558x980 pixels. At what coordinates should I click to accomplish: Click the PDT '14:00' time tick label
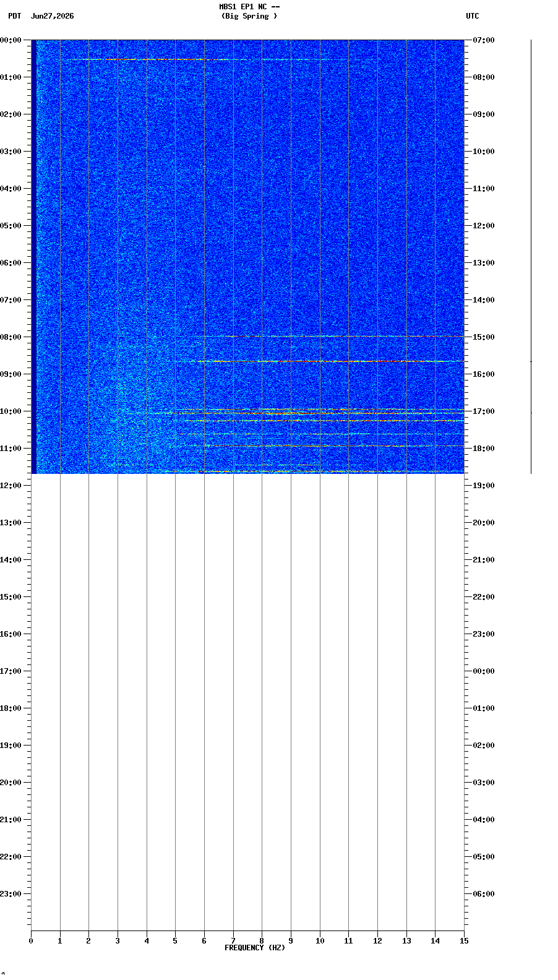point(11,560)
